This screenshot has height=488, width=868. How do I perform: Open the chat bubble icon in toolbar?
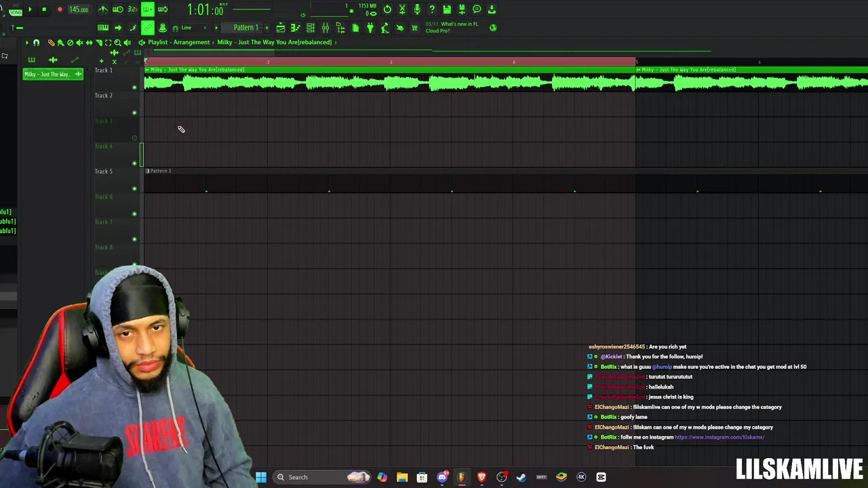477,9
